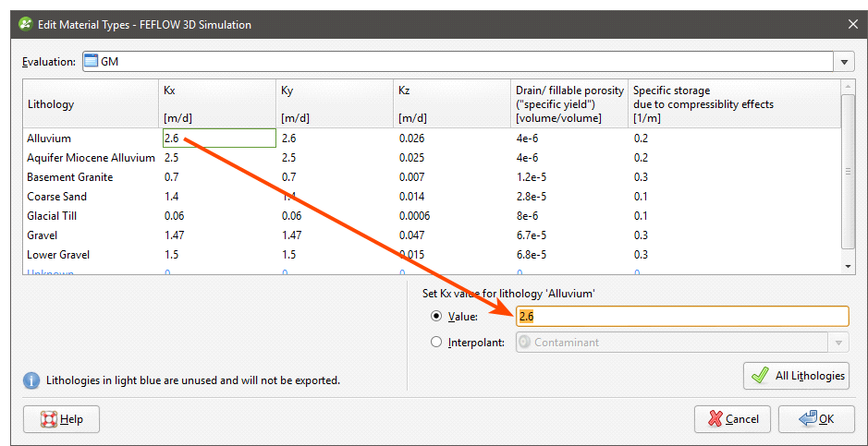Click the Kz value for Glacial Till
Image resolution: width=868 pixels, height=446 pixels.
click(414, 216)
